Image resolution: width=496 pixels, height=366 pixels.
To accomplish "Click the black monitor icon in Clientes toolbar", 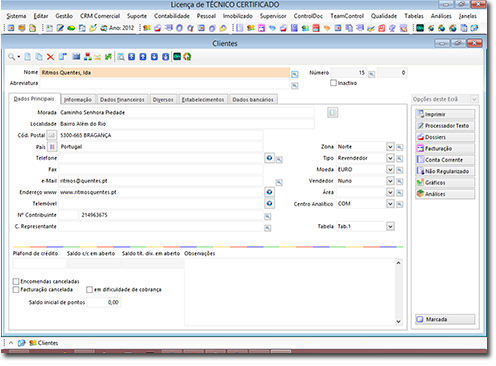I will [x=177, y=57].
